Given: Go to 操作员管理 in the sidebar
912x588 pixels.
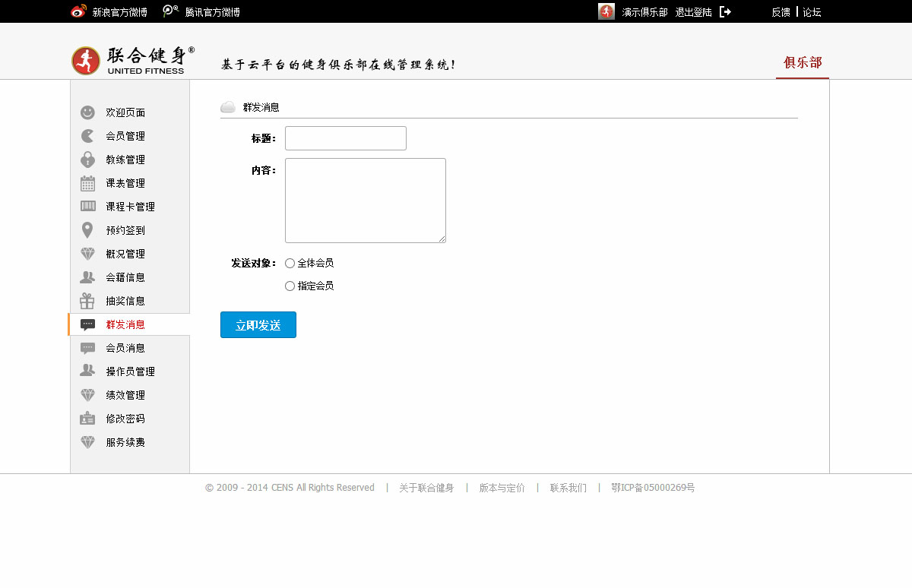Looking at the screenshot, I should 130,371.
